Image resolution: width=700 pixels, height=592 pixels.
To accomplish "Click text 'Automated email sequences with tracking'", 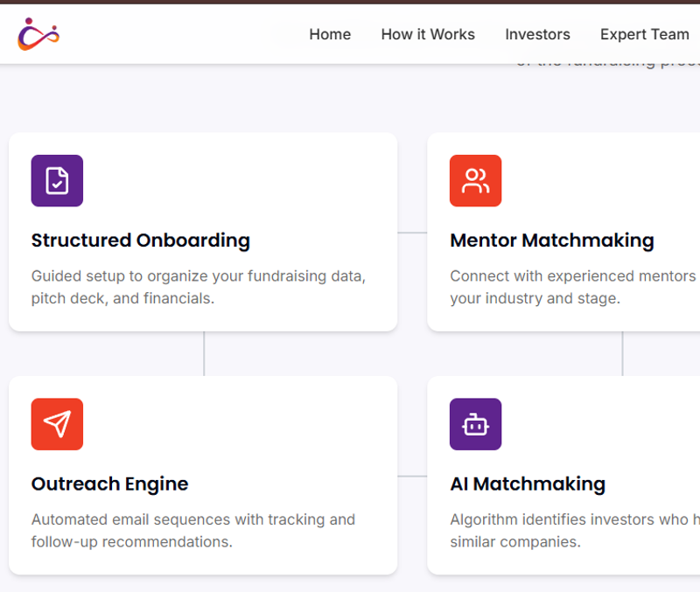I will tap(178, 519).
